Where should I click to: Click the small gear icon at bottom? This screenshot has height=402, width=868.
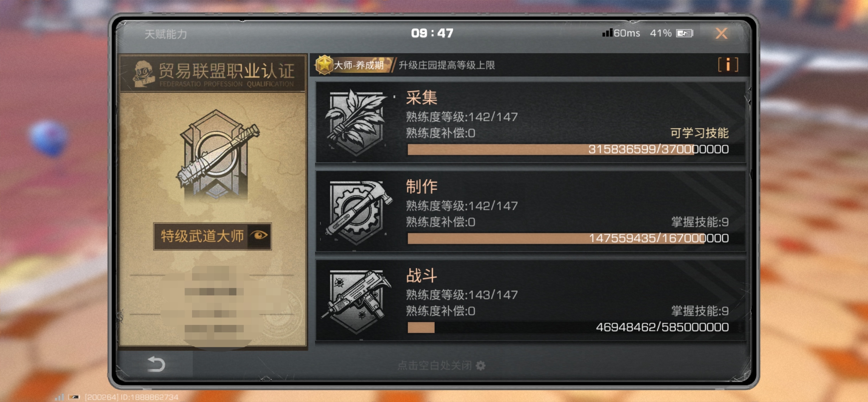[x=480, y=365]
